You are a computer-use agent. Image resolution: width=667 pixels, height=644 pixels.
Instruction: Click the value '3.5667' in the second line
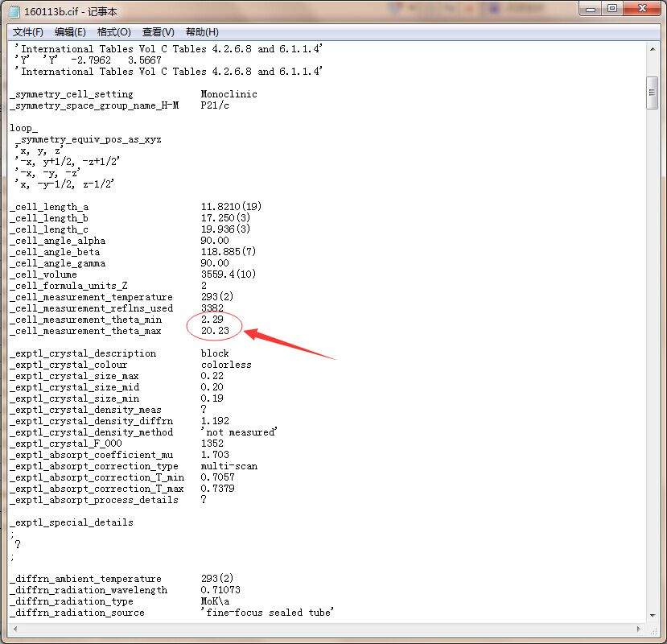145,60
